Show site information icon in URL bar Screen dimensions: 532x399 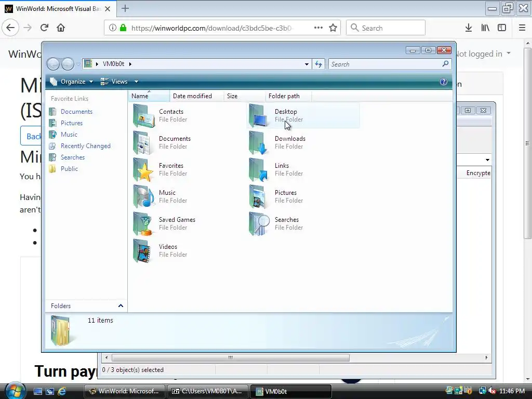(x=113, y=28)
